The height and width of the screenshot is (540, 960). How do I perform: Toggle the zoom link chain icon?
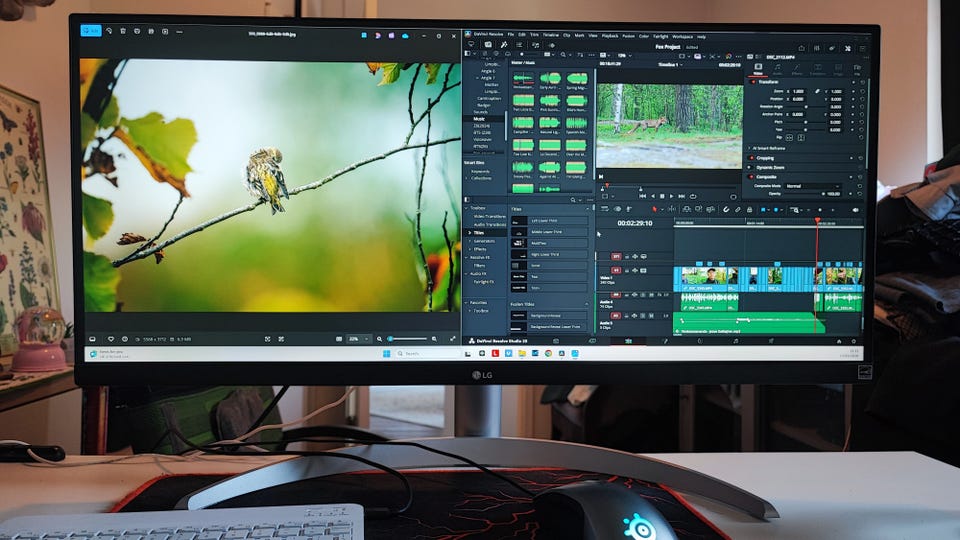[817, 91]
